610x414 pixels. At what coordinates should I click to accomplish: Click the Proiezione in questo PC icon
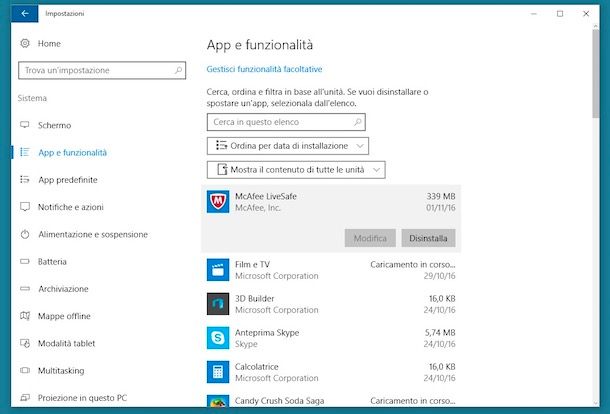point(25,398)
